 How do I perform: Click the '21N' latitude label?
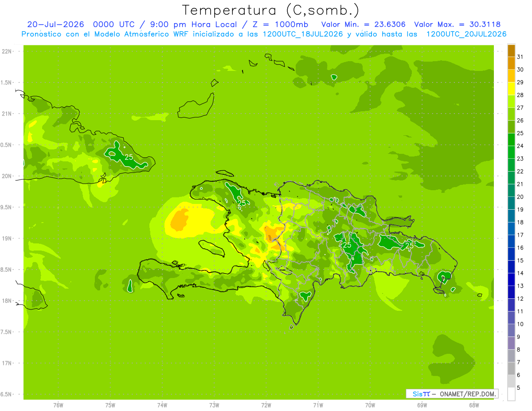coord(6,114)
